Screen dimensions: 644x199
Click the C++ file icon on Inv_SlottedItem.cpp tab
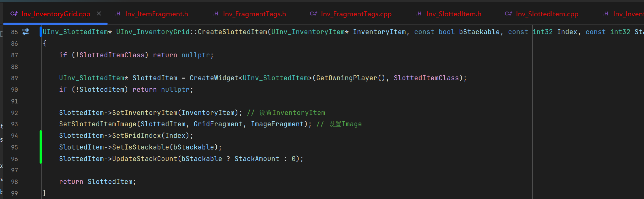508,13
